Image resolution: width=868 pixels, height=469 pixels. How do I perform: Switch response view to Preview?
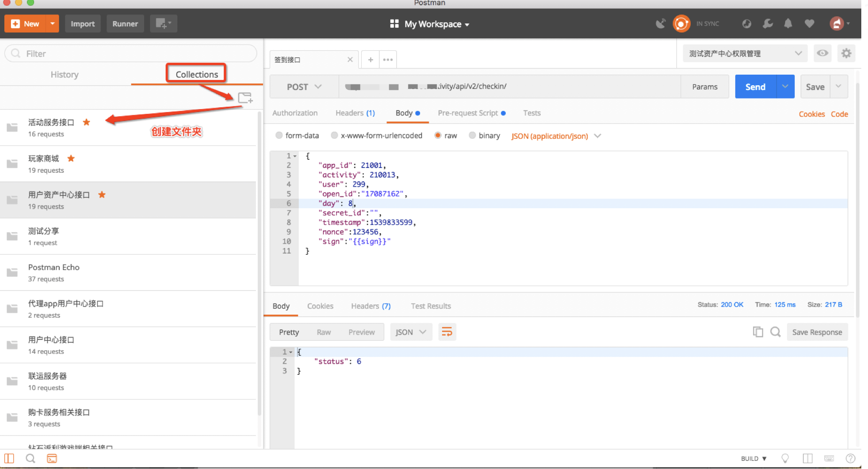point(362,332)
